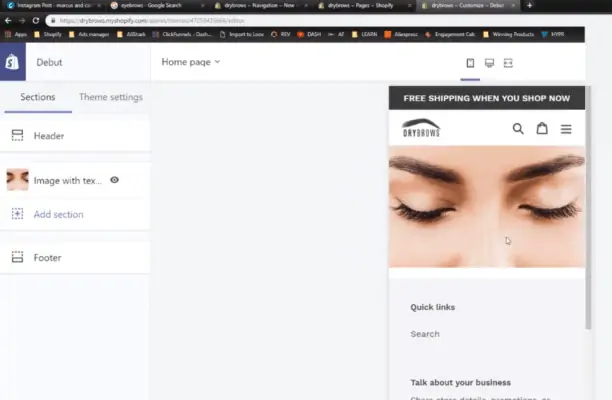612x400 pixels.
Task: Select the Sections tab
Action: point(38,97)
